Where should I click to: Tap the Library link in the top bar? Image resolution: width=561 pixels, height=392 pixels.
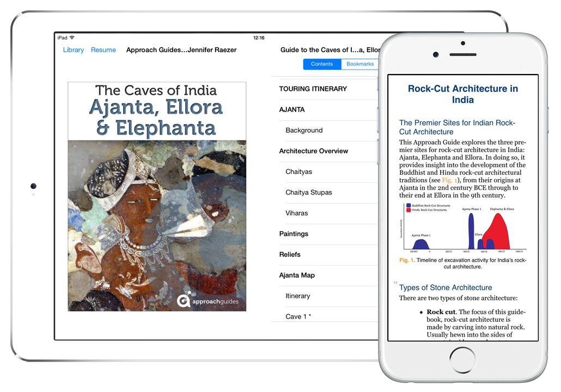[73, 50]
